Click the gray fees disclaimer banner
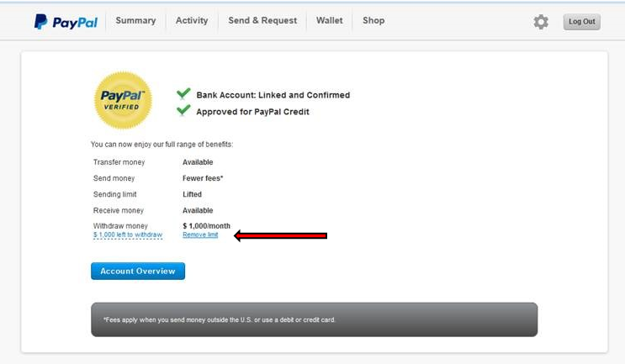The height and width of the screenshot is (364, 625). (314, 319)
